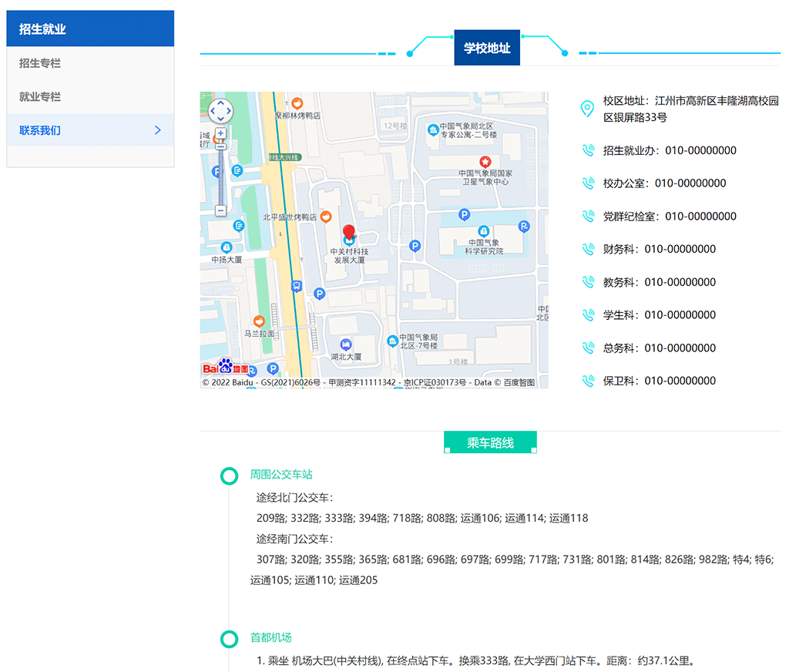Pan map up with the compass top arrow
Screen dimensions: 789x672
(x=220, y=102)
